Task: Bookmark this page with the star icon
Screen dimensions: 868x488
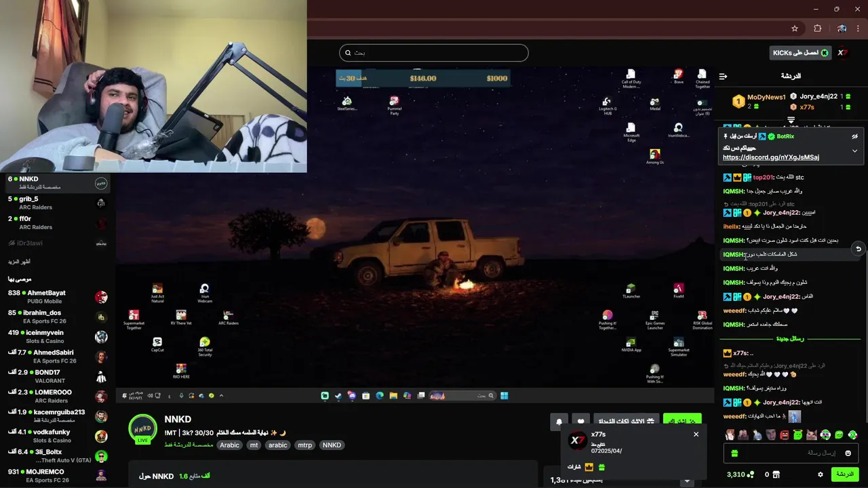Action: click(795, 28)
